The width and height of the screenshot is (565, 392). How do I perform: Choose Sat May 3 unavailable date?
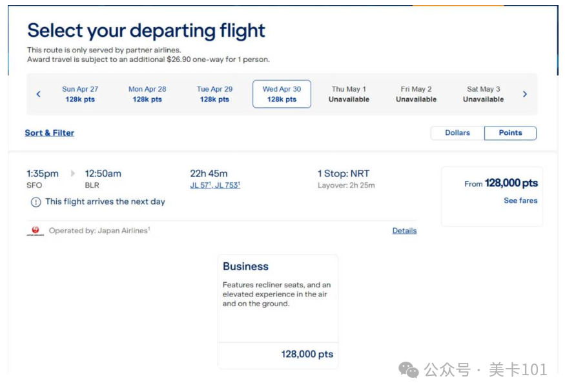click(483, 94)
